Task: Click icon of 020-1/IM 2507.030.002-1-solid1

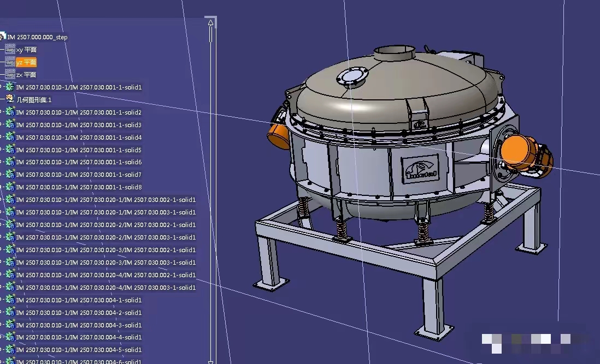Action: (x=10, y=199)
